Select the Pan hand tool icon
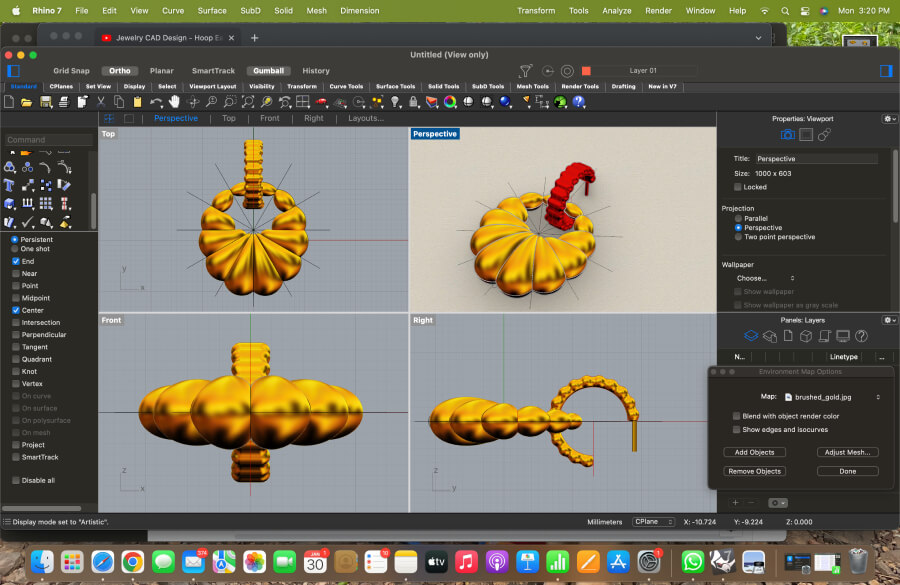Viewport: 900px width, 585px height. pyautogui.click(x=174, y=102)
